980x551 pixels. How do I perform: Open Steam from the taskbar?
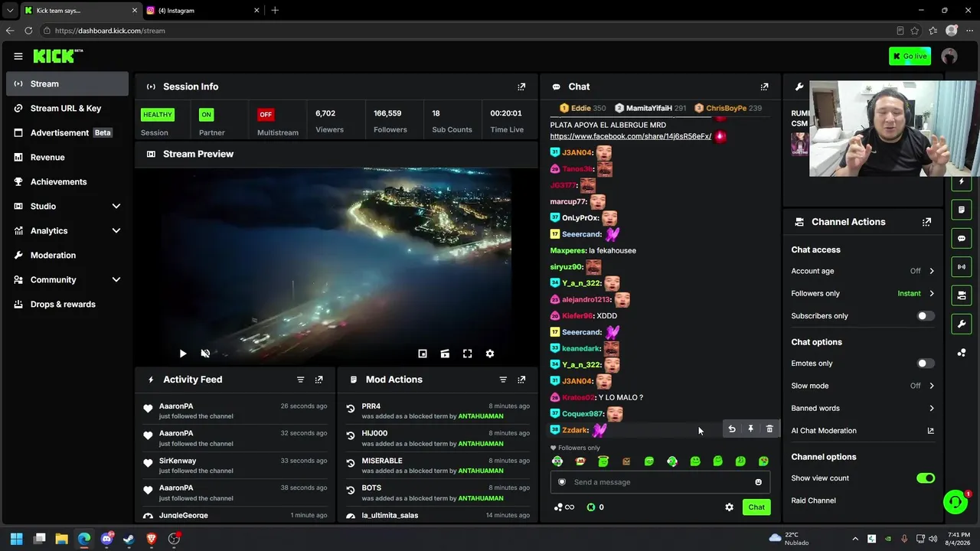click(129, 539)
